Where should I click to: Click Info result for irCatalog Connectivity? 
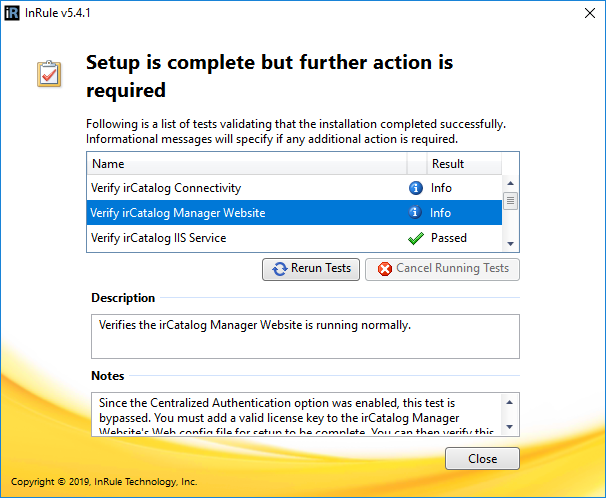(x=441, y=188)
